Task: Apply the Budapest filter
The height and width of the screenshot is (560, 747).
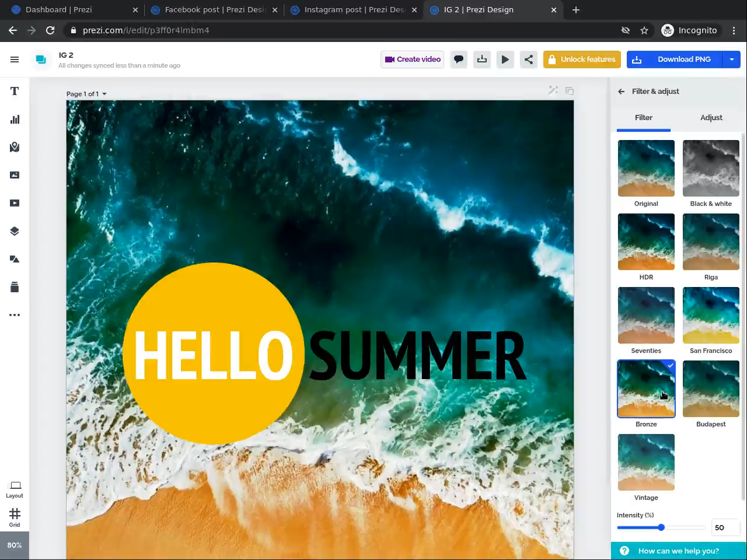Action: (x=711, y=388)
